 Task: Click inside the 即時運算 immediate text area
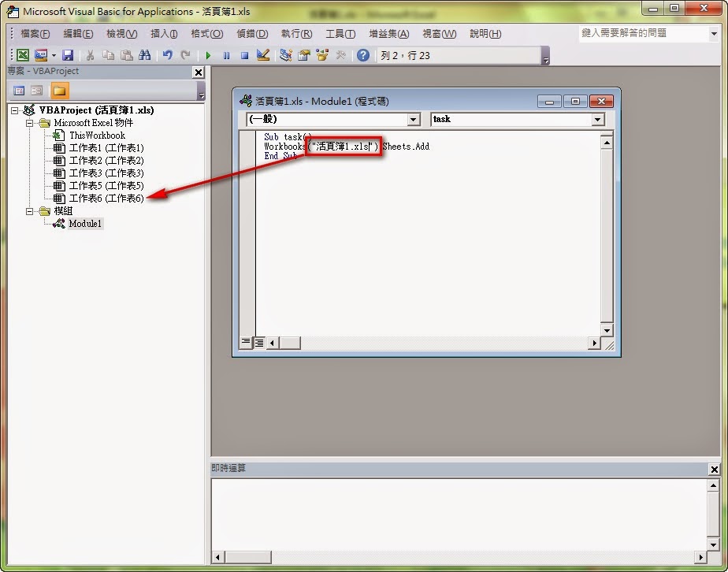(x=459, y=514)
